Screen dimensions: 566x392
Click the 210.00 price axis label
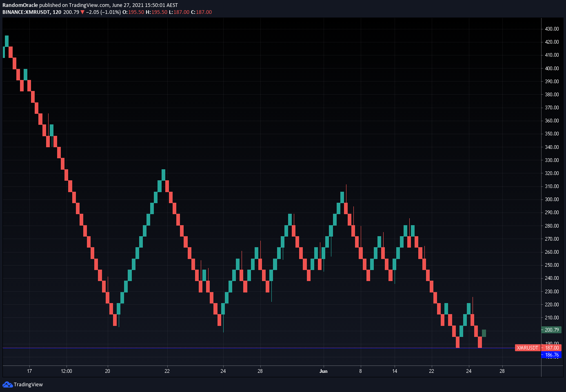click(x=552, y=318)
